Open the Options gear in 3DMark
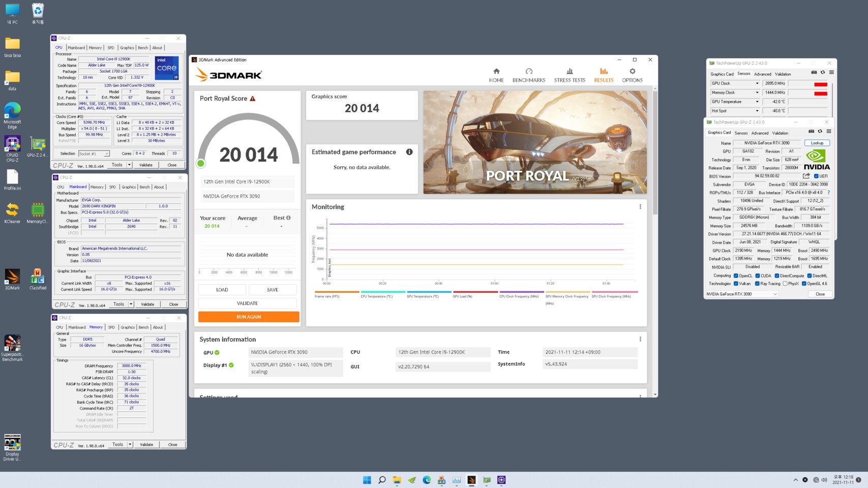This screenshot has width=868, height=488. point(632,75)
